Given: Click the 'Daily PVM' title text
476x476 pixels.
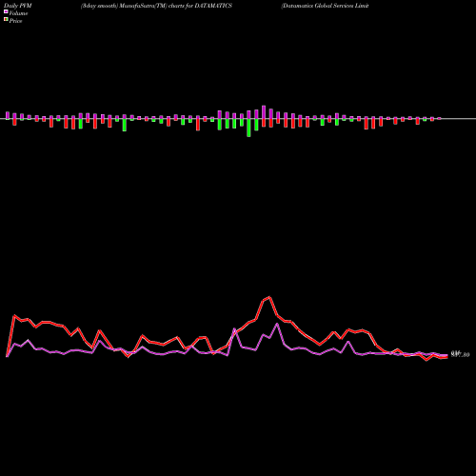Looking at the screenshot, I should pos(18,6).
